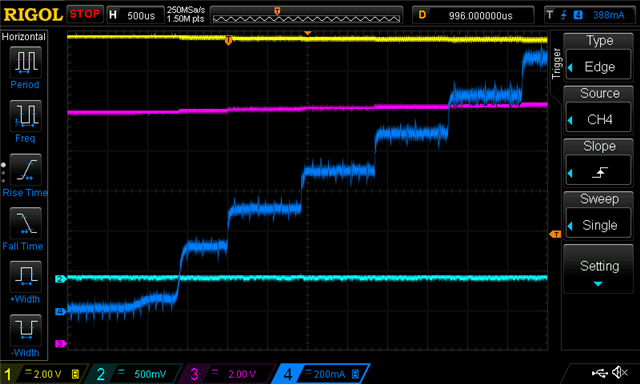
Task: Expand the trigger Setting submenu
Action: 598,269
